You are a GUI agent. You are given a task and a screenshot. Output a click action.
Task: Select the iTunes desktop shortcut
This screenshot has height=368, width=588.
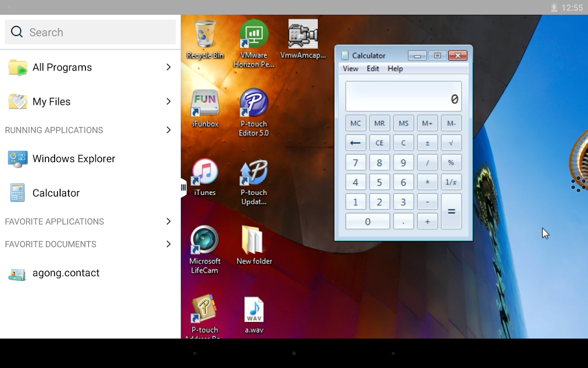205,178
